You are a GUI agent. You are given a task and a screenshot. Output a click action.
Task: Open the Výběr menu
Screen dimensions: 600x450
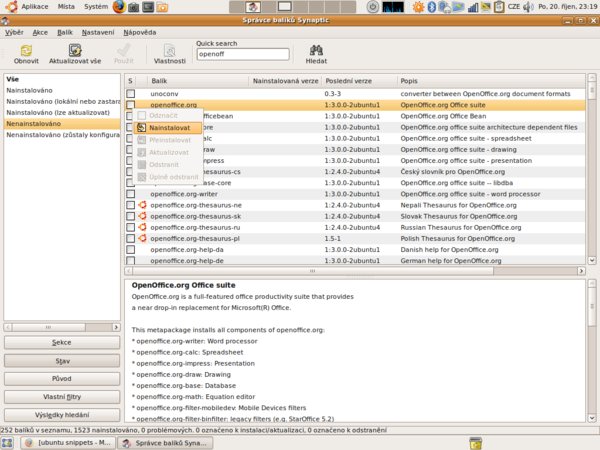tap(14, 33)
